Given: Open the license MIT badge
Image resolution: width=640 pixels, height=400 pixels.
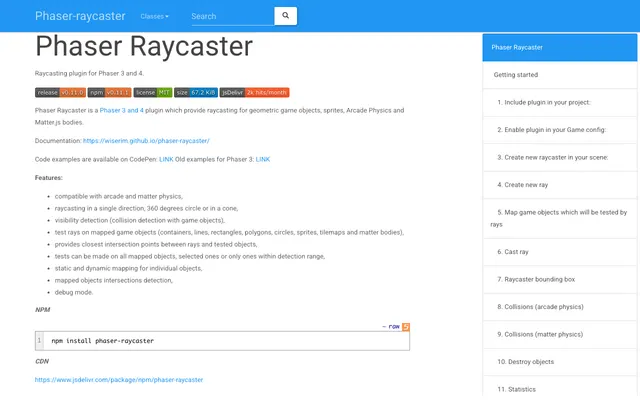Looking at the screenshot, I should (x=153, y=93).
